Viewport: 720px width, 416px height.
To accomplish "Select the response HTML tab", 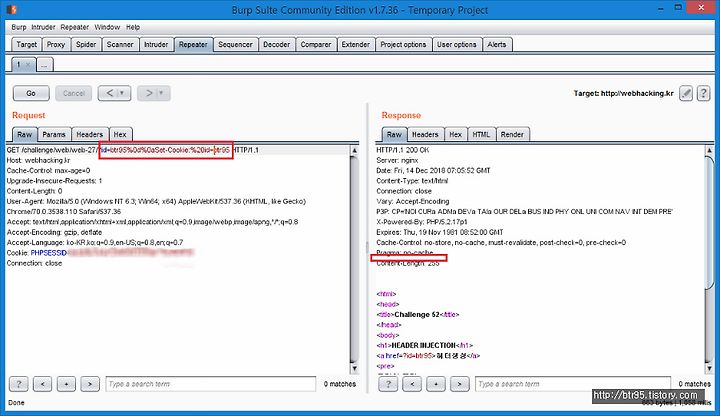I will pos(481,135).
